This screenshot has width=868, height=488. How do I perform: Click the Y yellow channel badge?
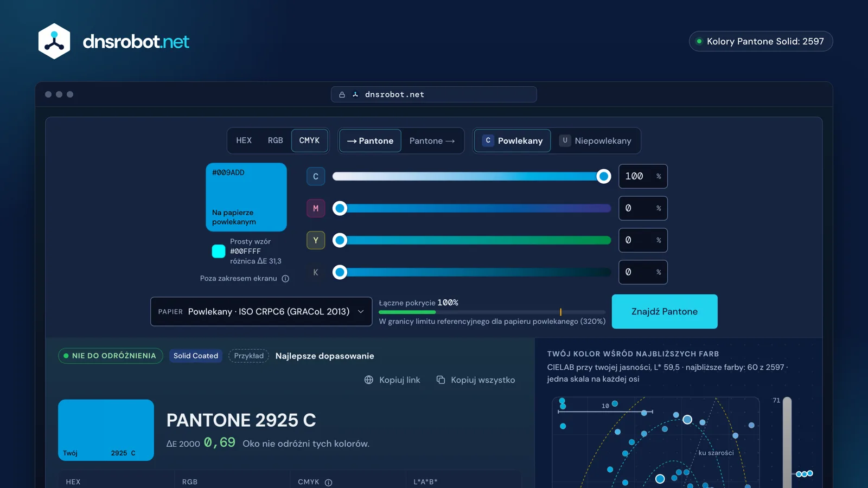316,240
